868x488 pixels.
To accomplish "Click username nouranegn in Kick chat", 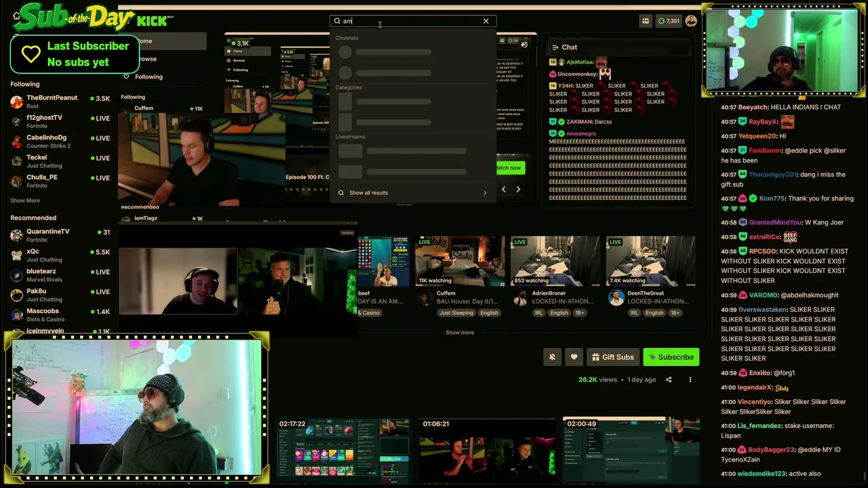I will click(x=581, y=134).
